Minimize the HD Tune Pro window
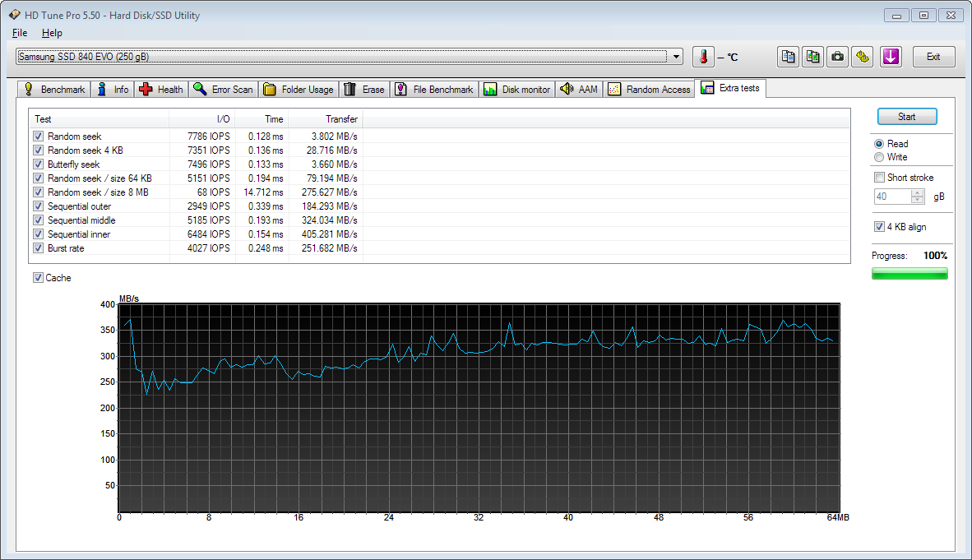The height and width of the screenshot is (560, 972). pyautogui.click(x=896, y=16)
